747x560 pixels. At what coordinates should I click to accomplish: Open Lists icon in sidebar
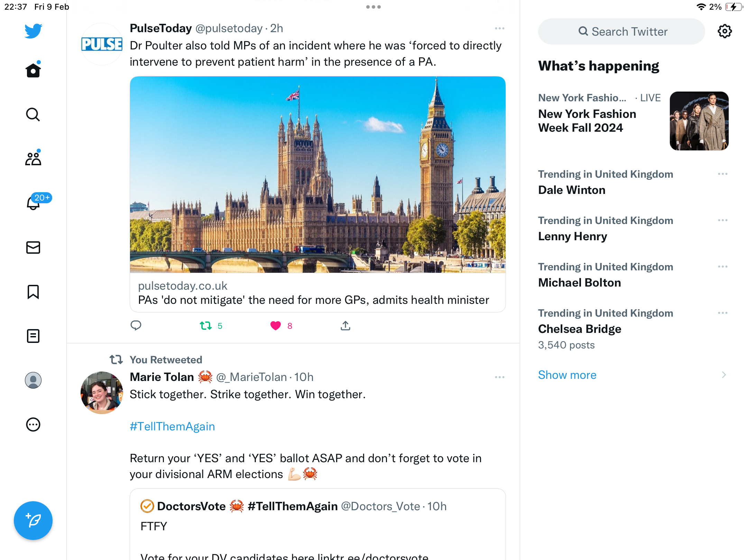(x=33, y=336)
